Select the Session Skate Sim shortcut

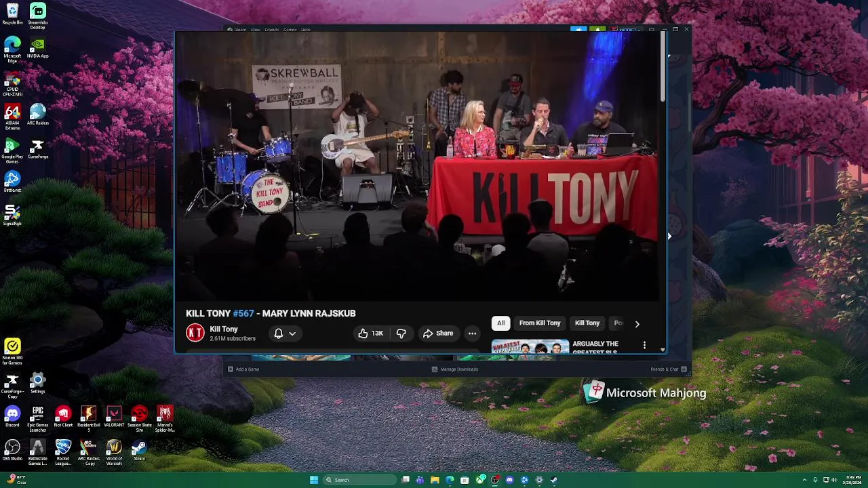point(140,419)
